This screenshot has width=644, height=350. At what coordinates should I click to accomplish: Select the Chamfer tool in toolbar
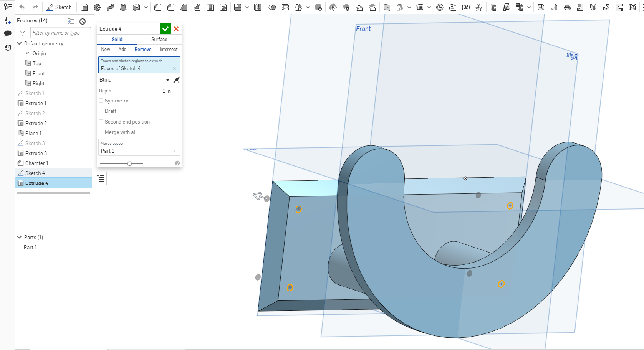tap(171, 7)
